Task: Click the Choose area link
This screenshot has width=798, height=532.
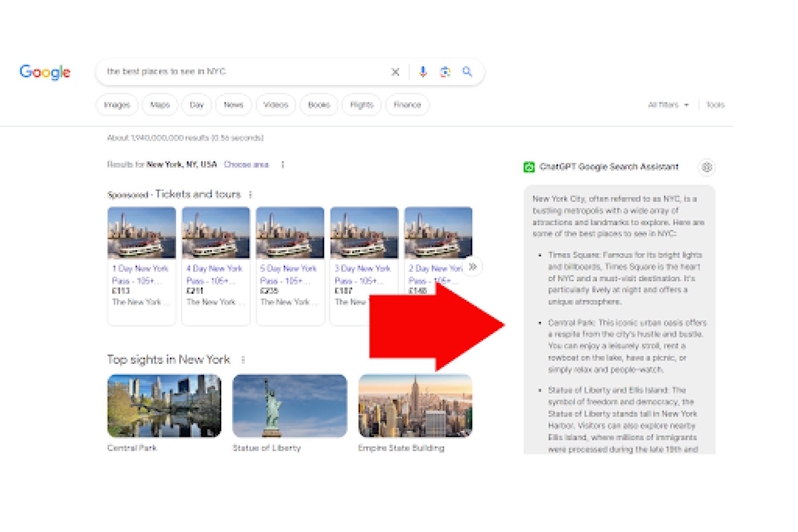Action: 246,164
